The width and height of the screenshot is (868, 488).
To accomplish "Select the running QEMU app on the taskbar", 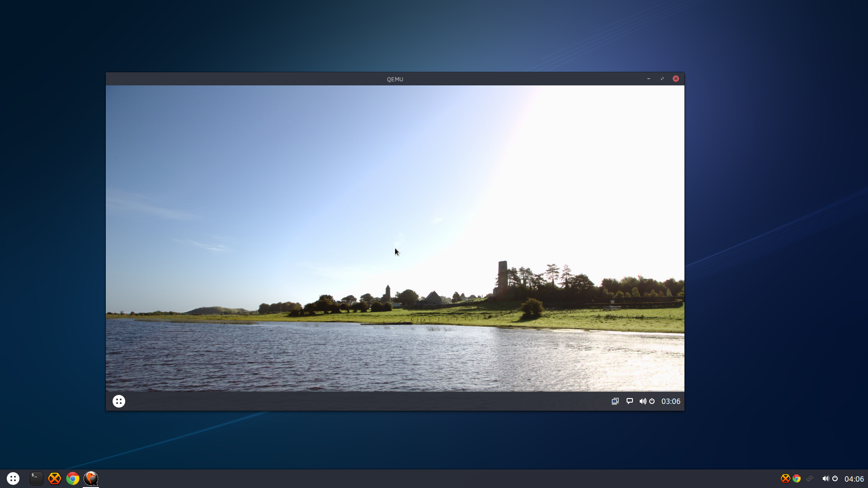I will (x=91, y=479).
